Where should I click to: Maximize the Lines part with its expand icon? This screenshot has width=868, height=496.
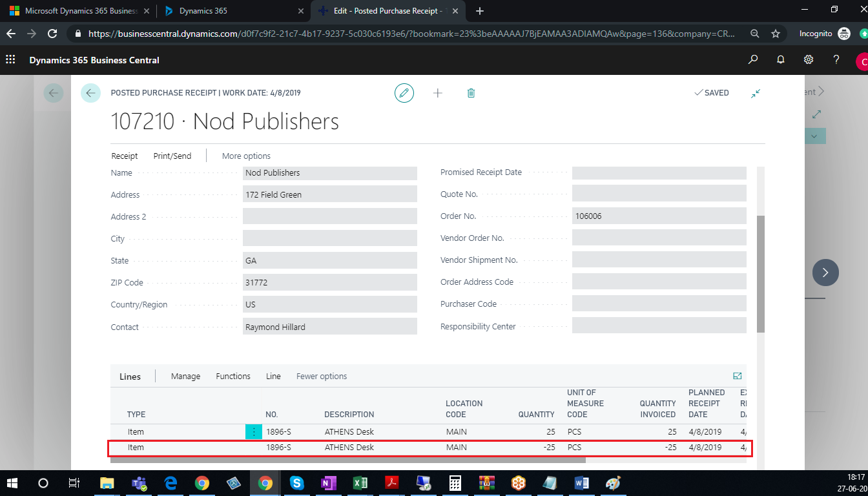pos(738,376)
